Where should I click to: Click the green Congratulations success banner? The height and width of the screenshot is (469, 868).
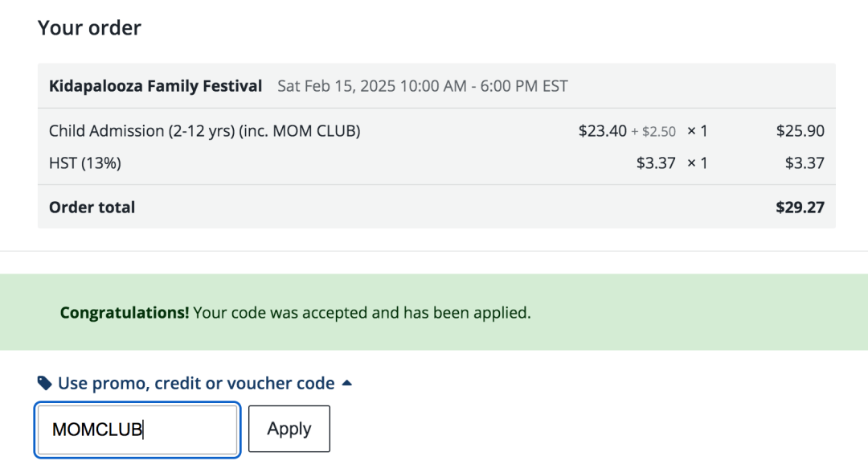coord(434,312)
